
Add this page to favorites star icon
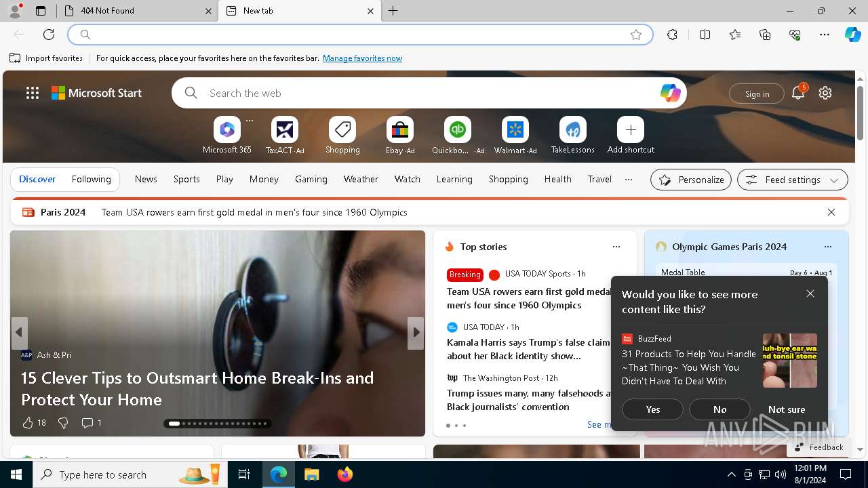tap(636, 35)
